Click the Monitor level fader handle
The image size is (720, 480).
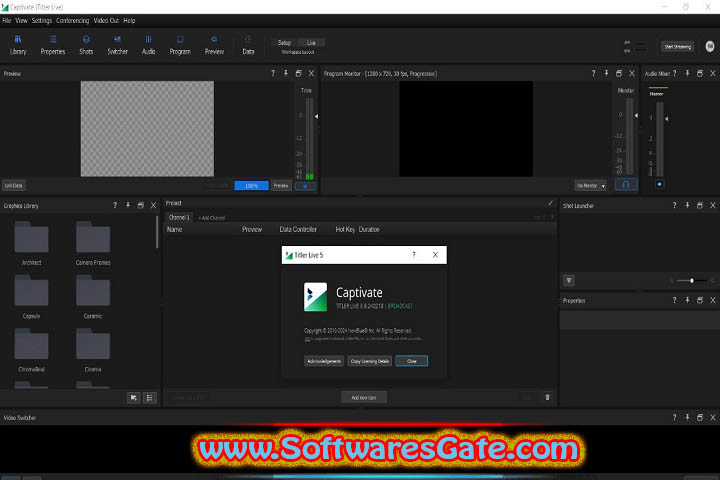coord(636,115)
